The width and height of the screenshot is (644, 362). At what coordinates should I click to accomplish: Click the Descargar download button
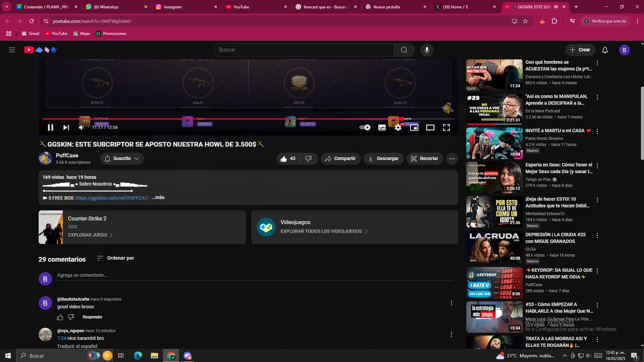coord(384,159)
